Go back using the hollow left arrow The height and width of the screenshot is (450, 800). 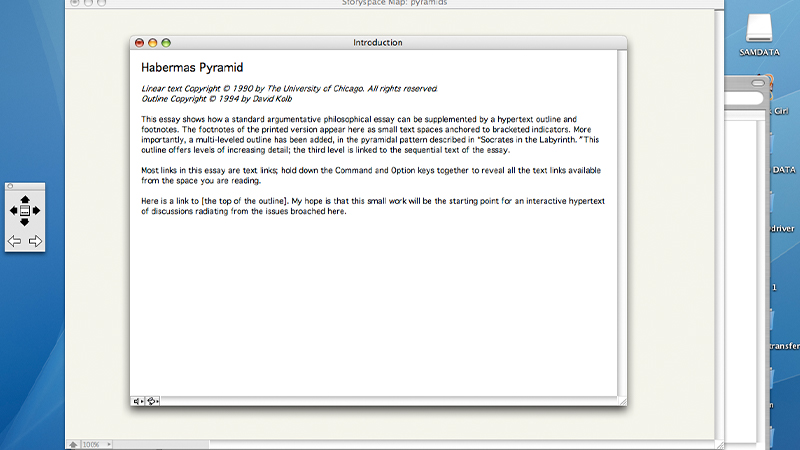tap(14, 241)
